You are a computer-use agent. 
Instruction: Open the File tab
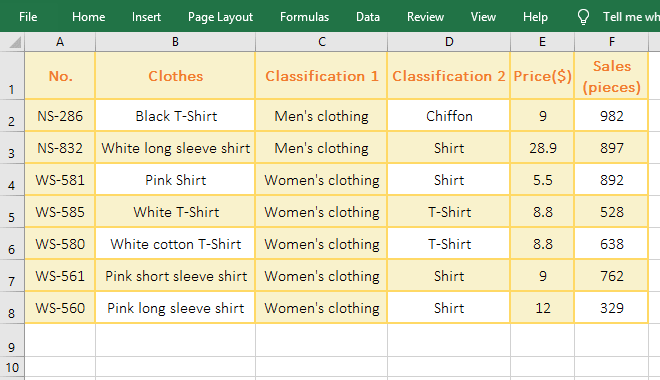(28, 17)
